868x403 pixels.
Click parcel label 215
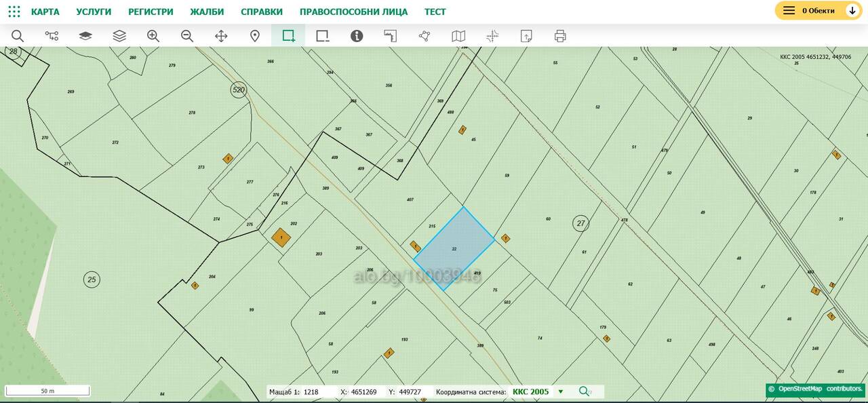[432, 225]
